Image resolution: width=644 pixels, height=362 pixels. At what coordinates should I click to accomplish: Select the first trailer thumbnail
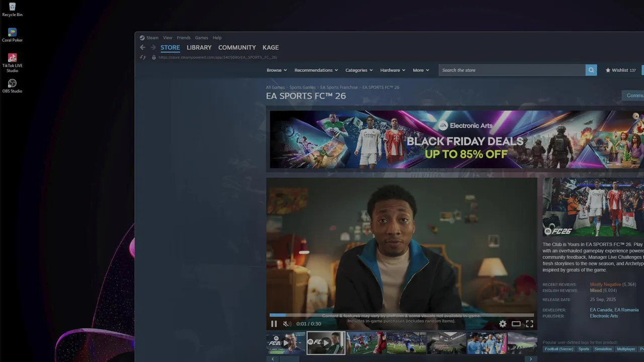(x=286, y=343)
